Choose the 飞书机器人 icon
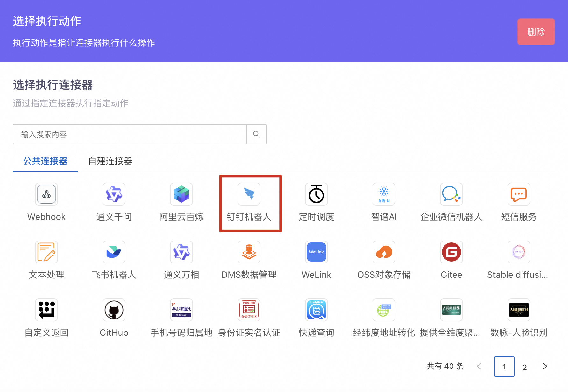 [114, 252]
